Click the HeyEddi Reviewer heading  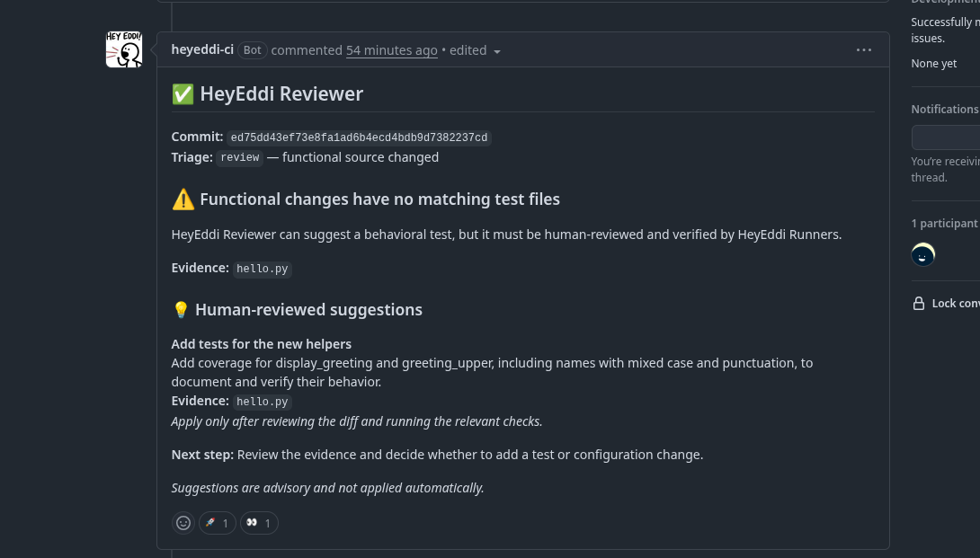pos(281,93)
